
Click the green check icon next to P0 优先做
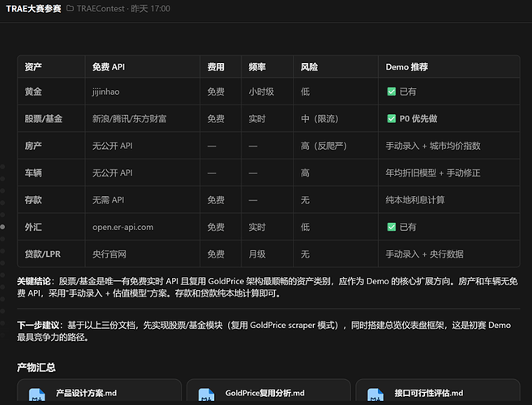tap(391, 118)
